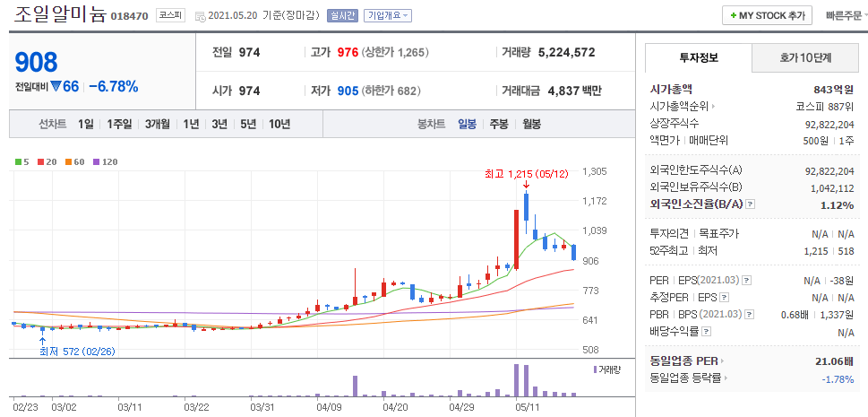The image size is (868, 417).
Task: Click the 최고 1,215 (05/12) chart marker
Action: pos(526,174)
